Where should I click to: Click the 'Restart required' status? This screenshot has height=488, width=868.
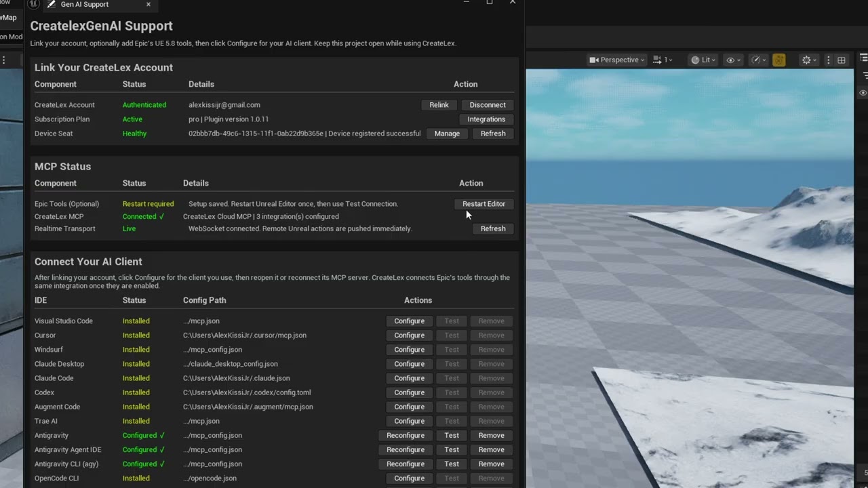[148, 204]
